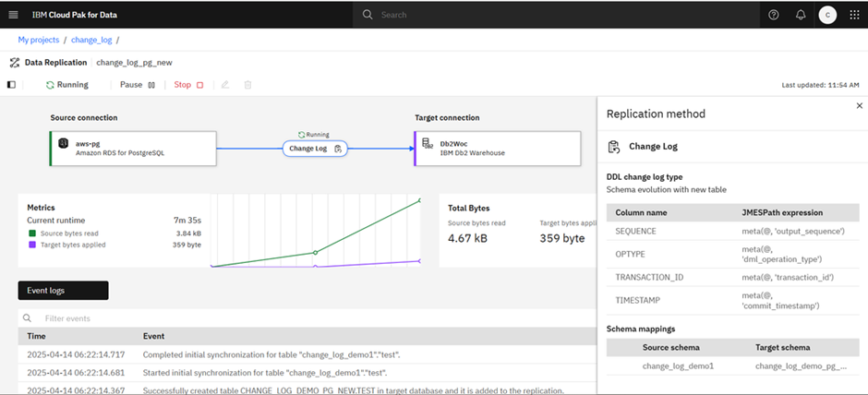Click the IBM Cloud Pak for Data title
This screenshot has width=868, height=395.
[x=74, y=15]
